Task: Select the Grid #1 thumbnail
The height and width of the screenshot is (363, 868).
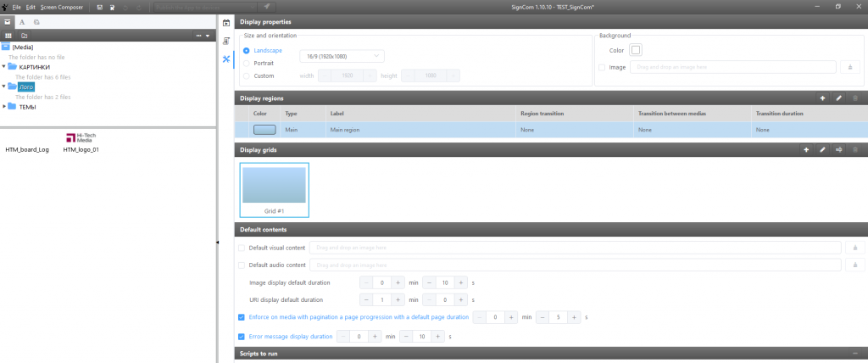Action: click(274, 189)
